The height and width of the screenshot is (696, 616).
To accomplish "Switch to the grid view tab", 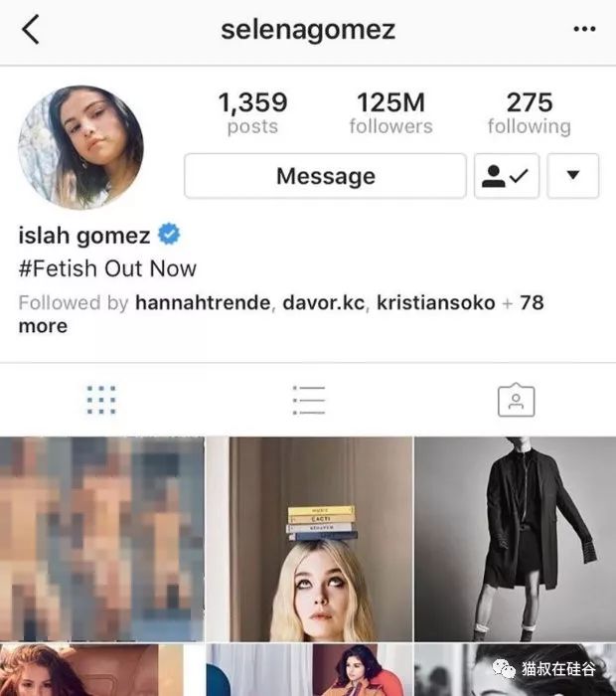I will pos(101,400).
